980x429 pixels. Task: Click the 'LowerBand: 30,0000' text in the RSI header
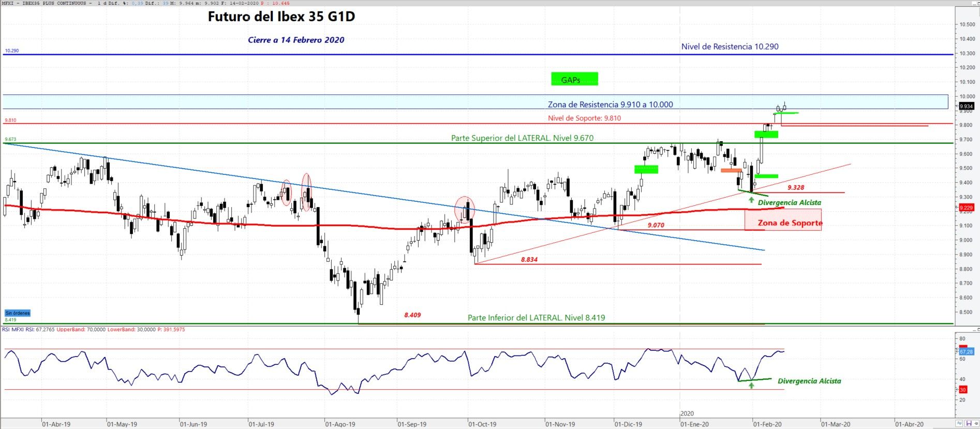pyautogui.click(x=131, y=329)
